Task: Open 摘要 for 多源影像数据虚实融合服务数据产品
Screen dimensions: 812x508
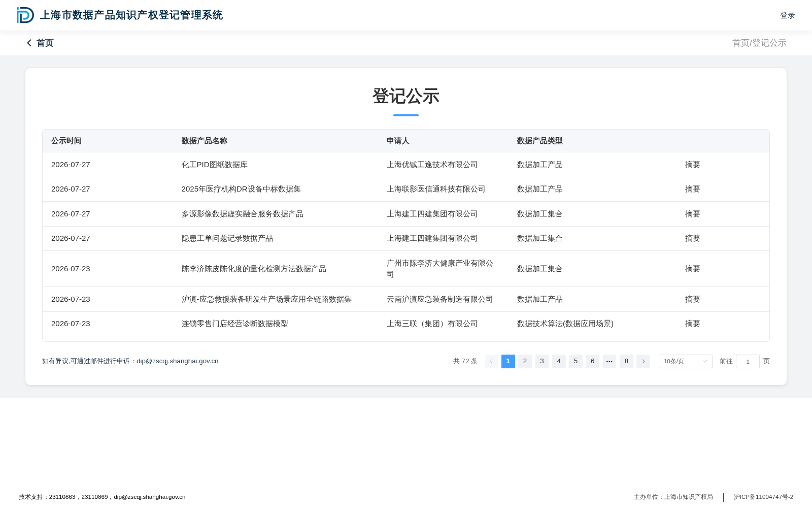Action: (693, 214)
